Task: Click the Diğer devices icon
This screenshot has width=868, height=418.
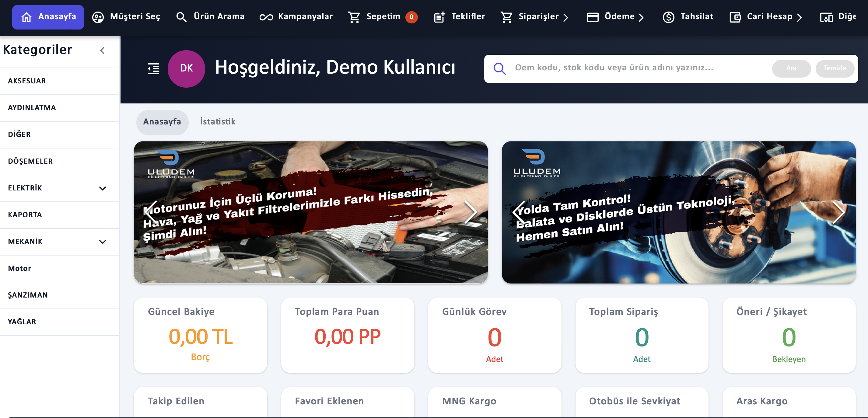Action: click(827, 17)
